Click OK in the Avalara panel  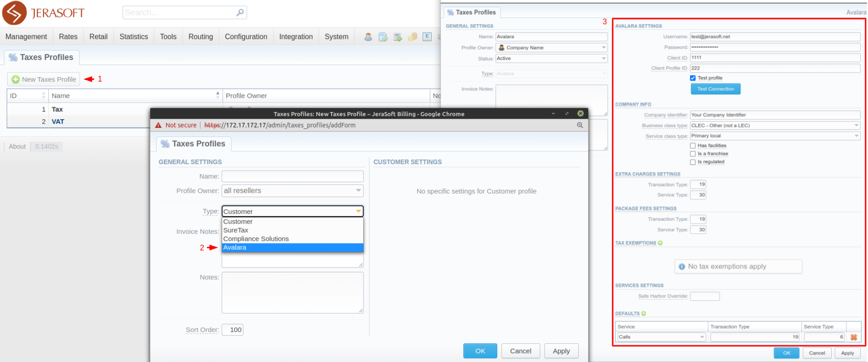click(786, 353)
